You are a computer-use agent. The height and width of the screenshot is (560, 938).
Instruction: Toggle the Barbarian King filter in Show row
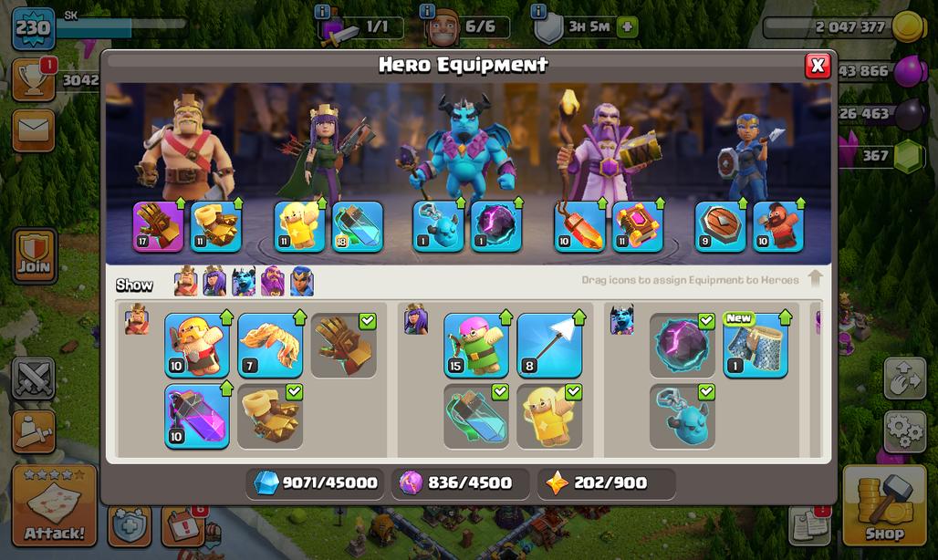pos(185,281)
